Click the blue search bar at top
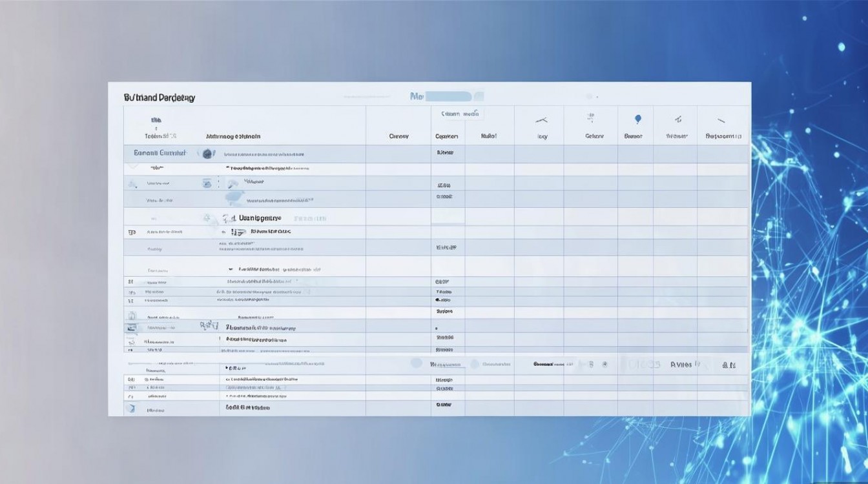The height and width of the screenshot is (484, 868). (448, 96)
